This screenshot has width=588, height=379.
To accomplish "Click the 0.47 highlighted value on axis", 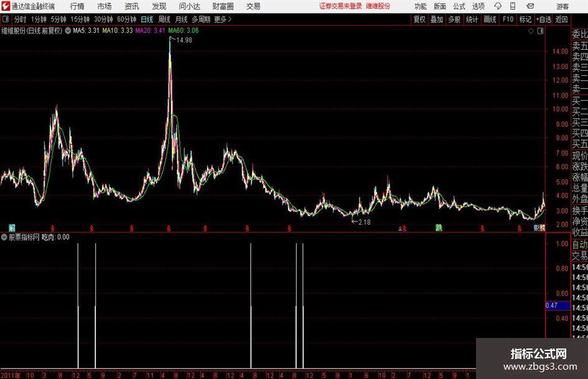I will (558, 306).
